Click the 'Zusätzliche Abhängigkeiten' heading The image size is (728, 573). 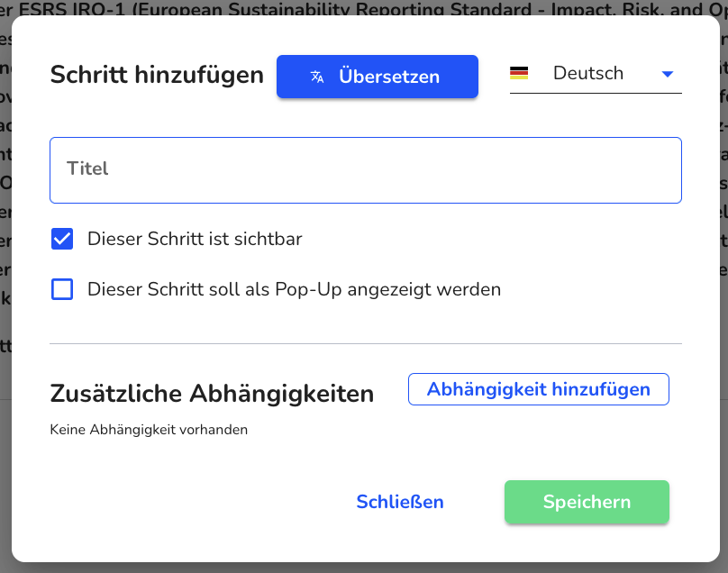(x=212, y=394)
